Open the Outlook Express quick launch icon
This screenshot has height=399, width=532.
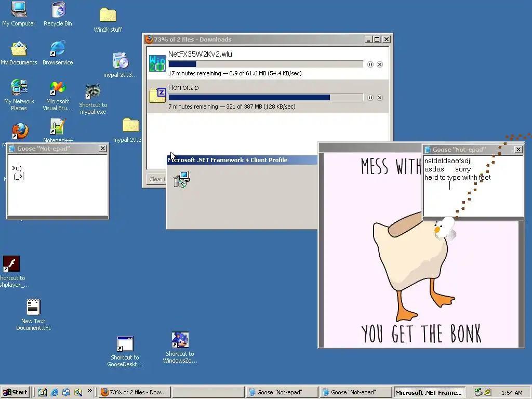click(66, 392)
